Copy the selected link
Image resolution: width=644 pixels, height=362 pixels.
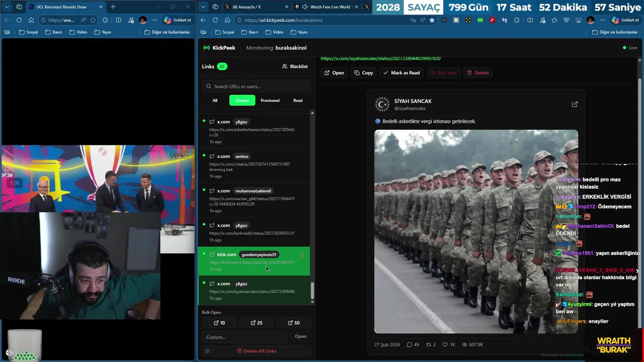pos(363,73)
